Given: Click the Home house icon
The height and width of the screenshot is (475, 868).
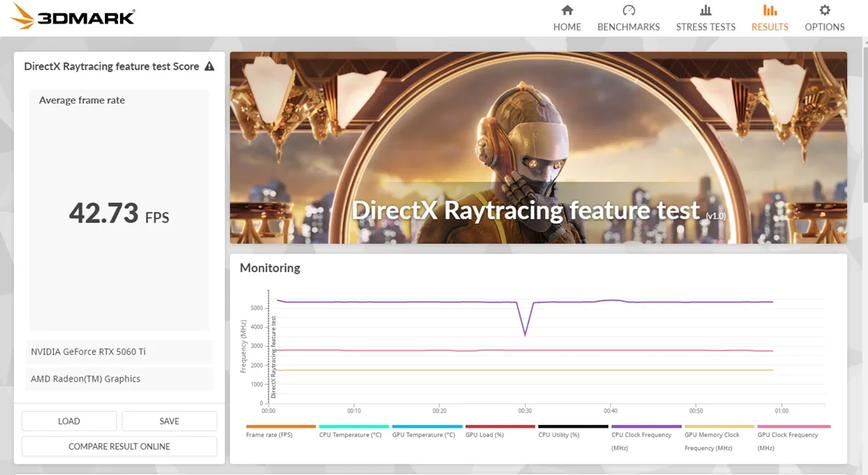Looking at the screenshot, I should click(567, 10).
